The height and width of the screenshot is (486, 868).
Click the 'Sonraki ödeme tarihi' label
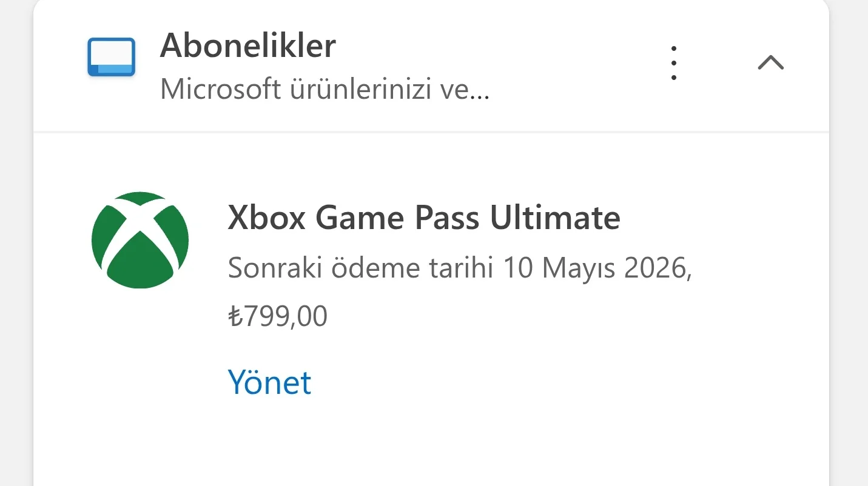coord(360,268)
